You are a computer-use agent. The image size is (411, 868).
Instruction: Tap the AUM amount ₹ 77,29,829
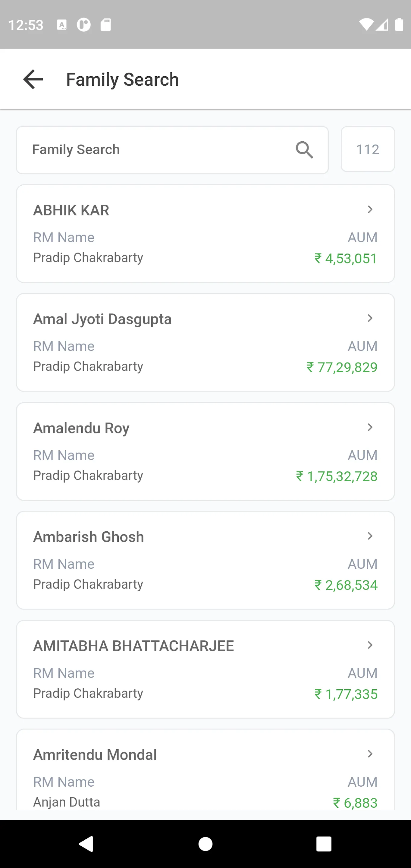(x=342, y=367)
